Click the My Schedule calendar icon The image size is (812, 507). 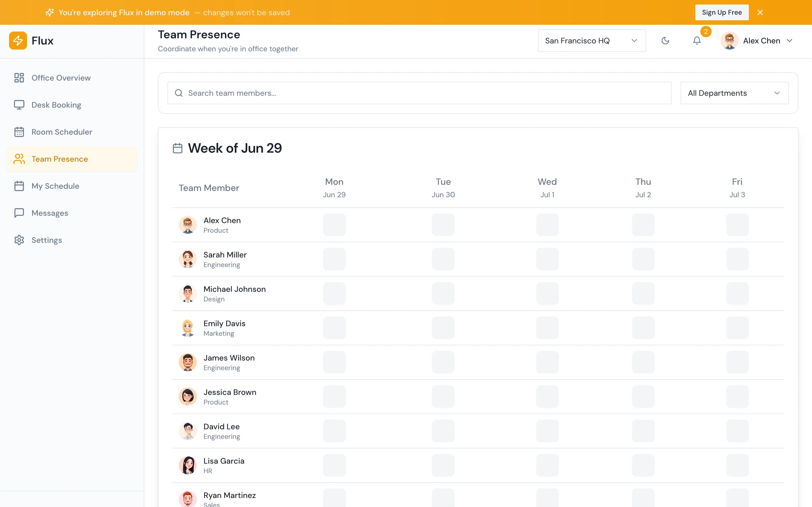click(19, 186)
